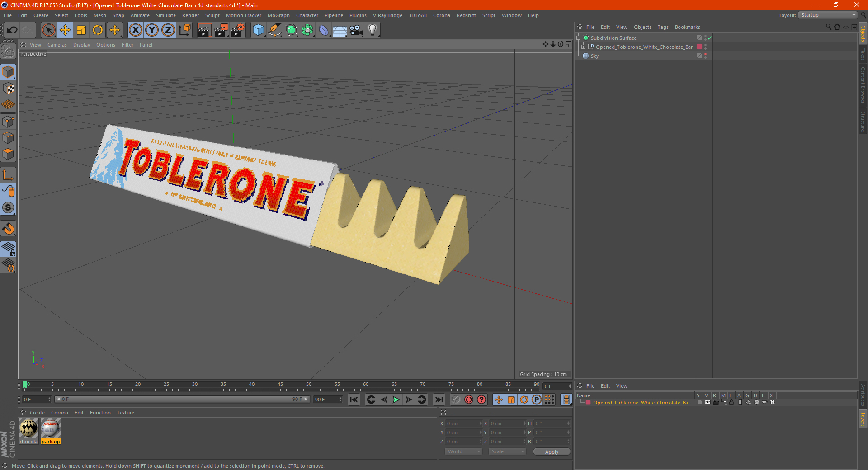Collapse Subdivision Surface tree item
868x470 pixels.
(578, 38)
